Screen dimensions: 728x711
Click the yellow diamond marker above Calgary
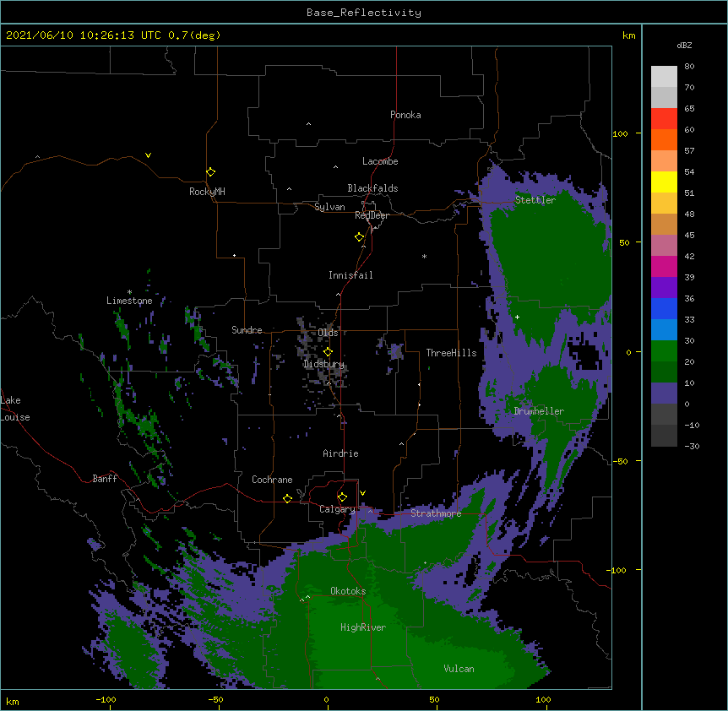pos(342,497)
